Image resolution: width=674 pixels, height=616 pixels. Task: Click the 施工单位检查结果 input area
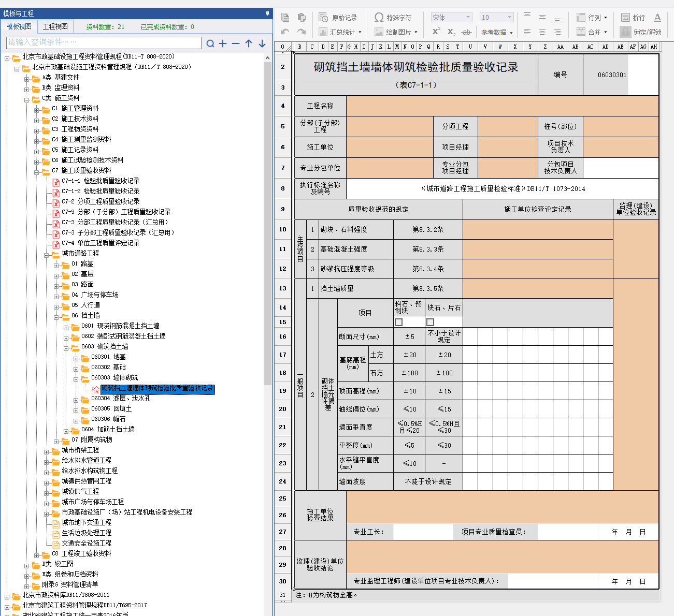(x=503, y=507)
